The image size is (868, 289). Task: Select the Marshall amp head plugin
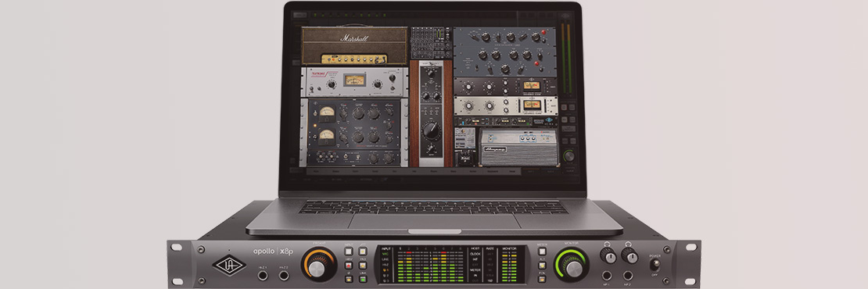(354, 46)
